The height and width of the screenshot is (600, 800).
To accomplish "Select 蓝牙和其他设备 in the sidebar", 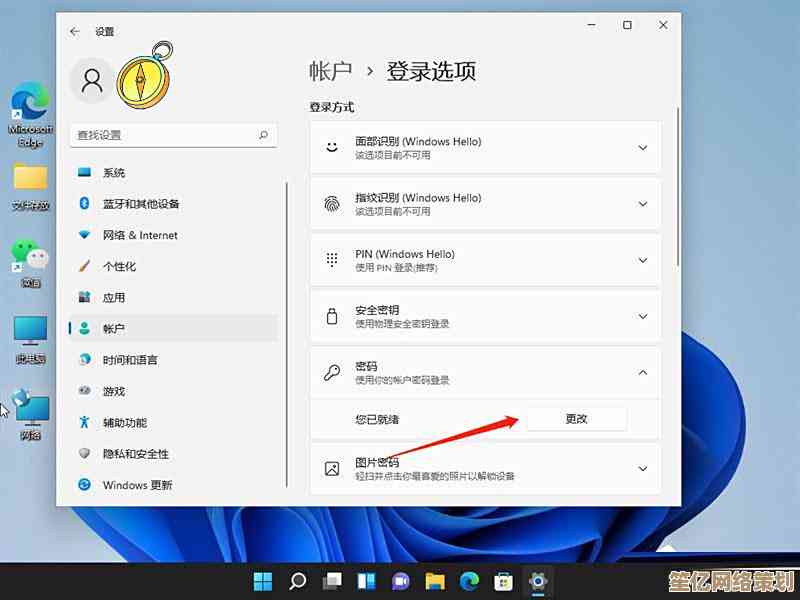I will click(141, 204).
